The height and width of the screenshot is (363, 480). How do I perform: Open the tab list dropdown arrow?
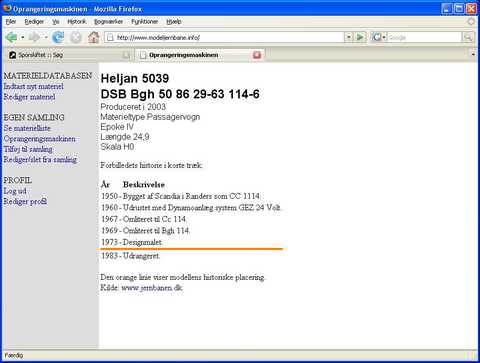click(x=473, y=55)
